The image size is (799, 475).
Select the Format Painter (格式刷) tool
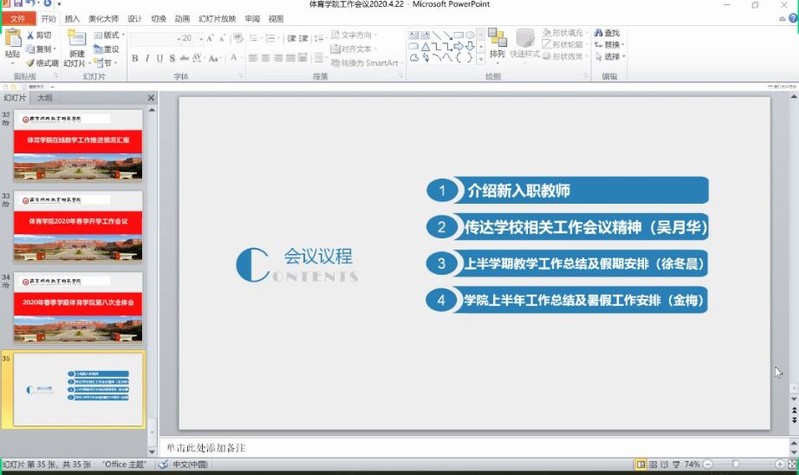point(41,63)
